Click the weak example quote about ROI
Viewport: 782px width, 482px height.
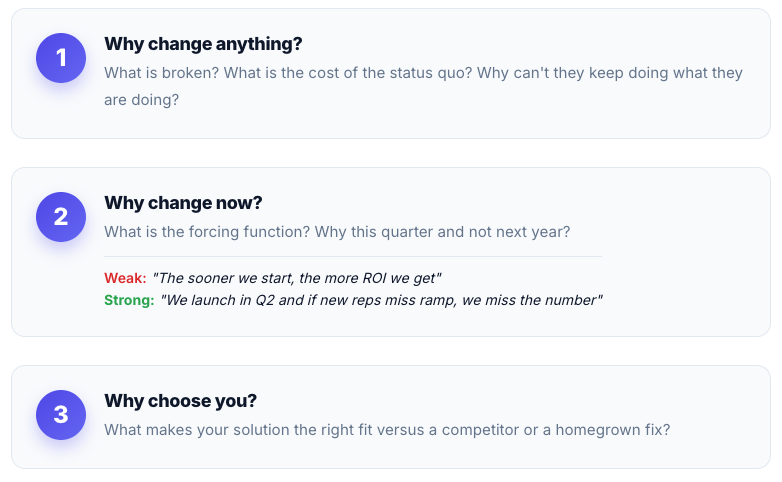(297, 278)
